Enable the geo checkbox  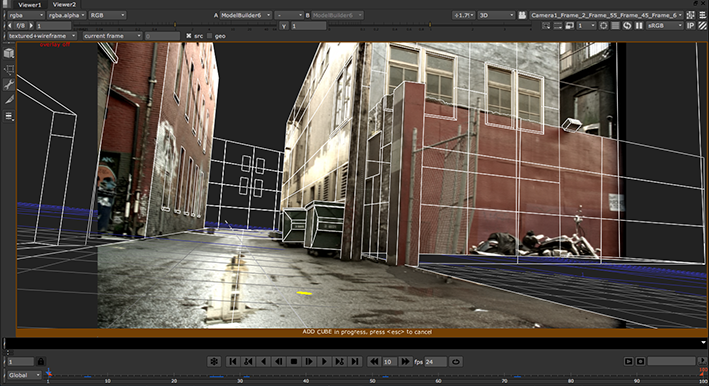[x=209, y=36]
